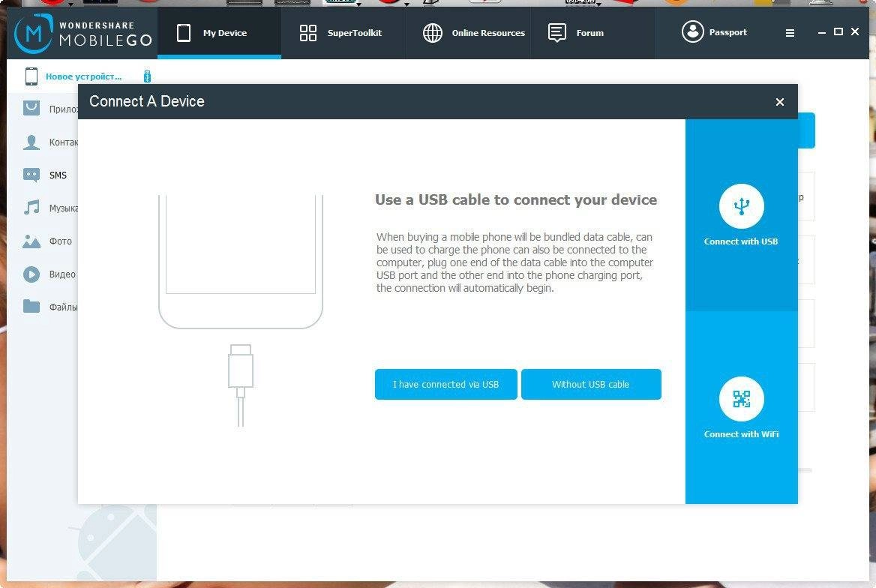Open the SMS section
Viewport: 876px width, 588px height.
[45, 175]
